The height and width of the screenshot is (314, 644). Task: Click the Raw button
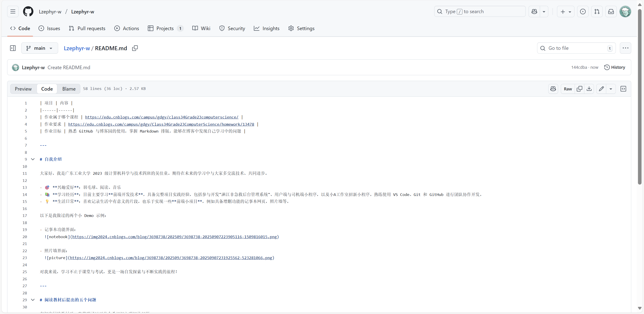(568, 89)
